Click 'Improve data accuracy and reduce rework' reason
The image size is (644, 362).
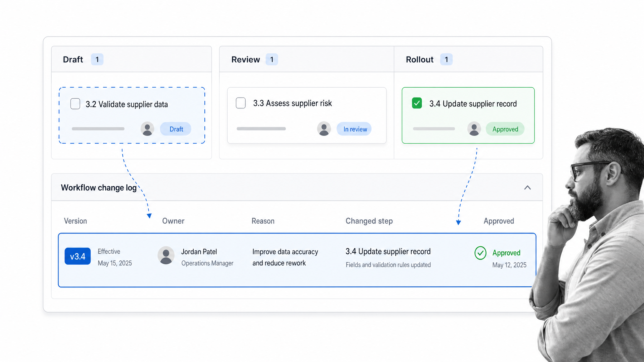(x=285, y=257)
